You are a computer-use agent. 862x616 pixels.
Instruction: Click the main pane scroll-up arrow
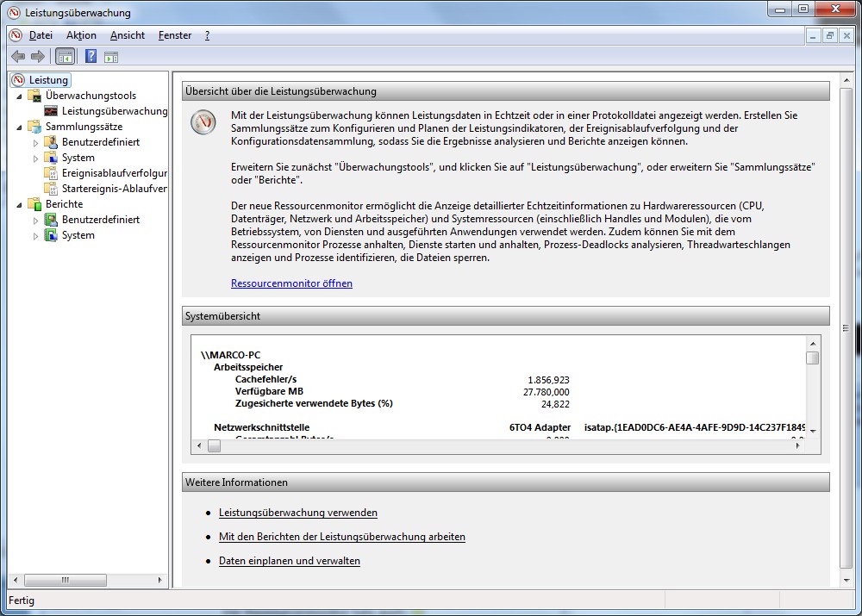click(846, 80)
